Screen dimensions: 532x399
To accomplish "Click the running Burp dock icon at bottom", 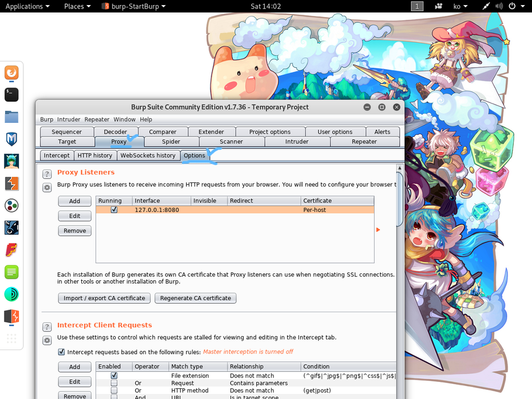I will tap(11, 317).
